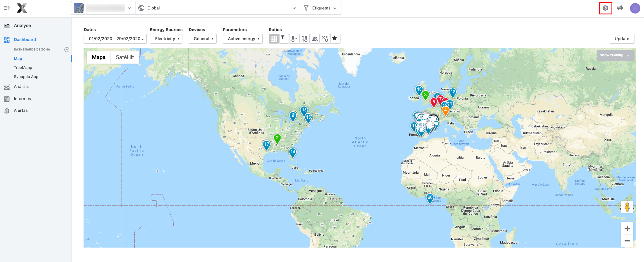
Task: Click marker 17 over Texas
Action: click(x=266, y=145)
